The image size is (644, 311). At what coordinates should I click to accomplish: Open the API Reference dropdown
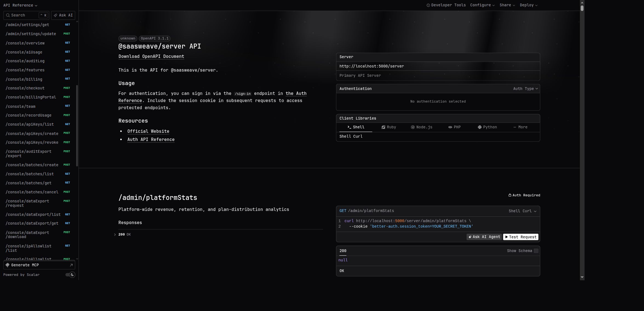20,5
